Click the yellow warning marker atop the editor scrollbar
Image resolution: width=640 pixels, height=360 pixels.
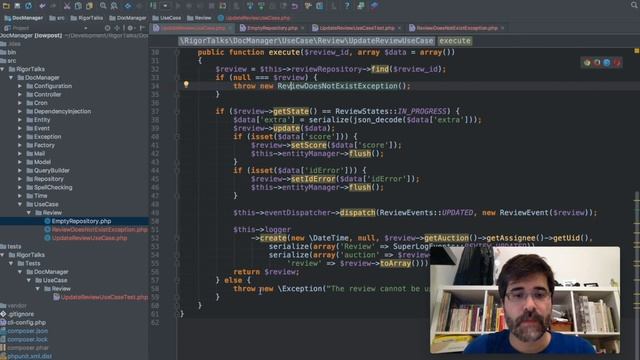coord(636,51)
